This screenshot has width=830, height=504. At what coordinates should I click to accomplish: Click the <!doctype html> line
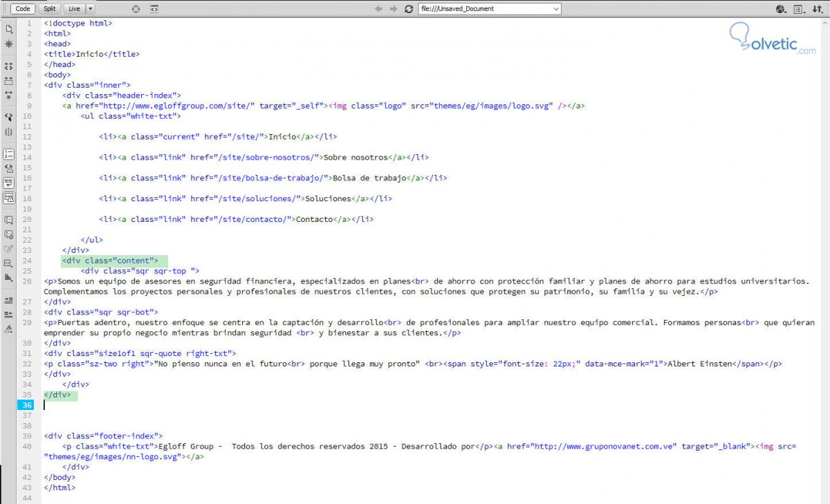click(x=78, y=23)
